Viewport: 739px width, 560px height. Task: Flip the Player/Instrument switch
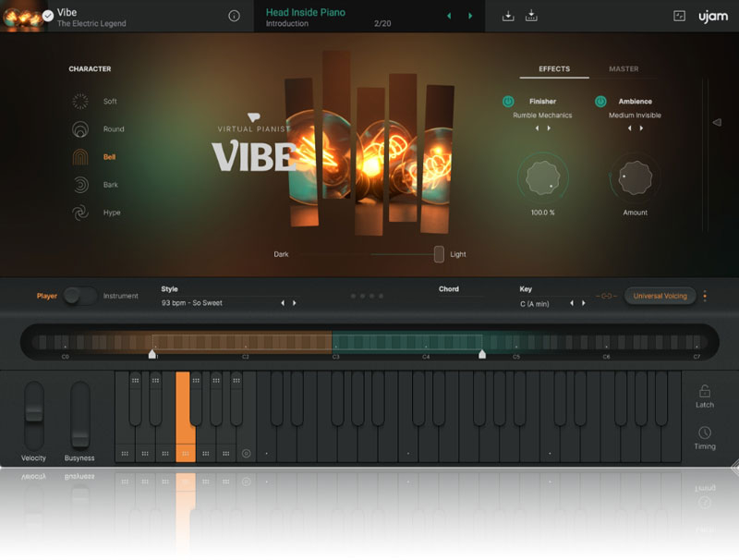click(80, 296)
